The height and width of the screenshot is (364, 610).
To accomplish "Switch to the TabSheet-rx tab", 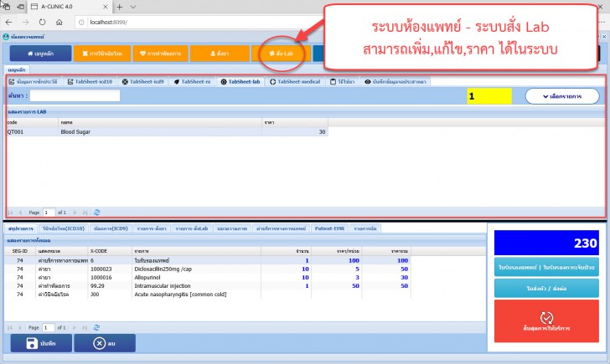I will click(192, 81).
